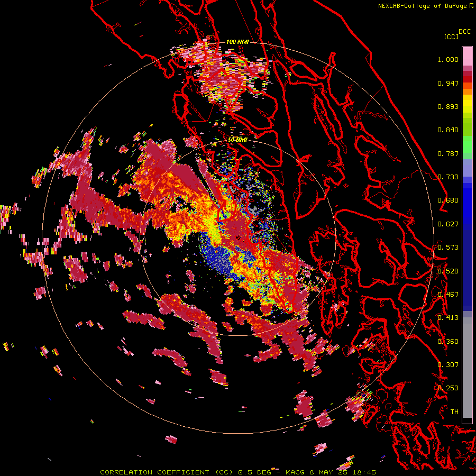Select the 0.947 color scale value
Image resolution: width=476 pixels, height=476 pixels.
point(448,83)
